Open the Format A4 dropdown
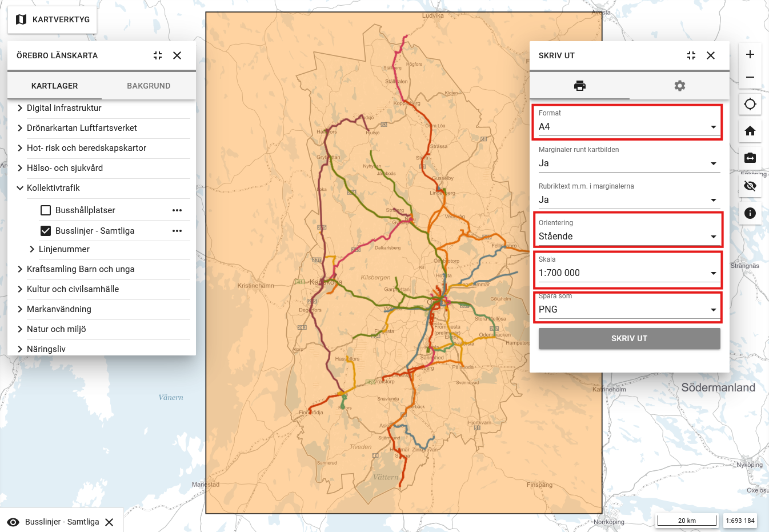Image resolution: width=769 pixels, height=532 pixels. pos(627,127)
